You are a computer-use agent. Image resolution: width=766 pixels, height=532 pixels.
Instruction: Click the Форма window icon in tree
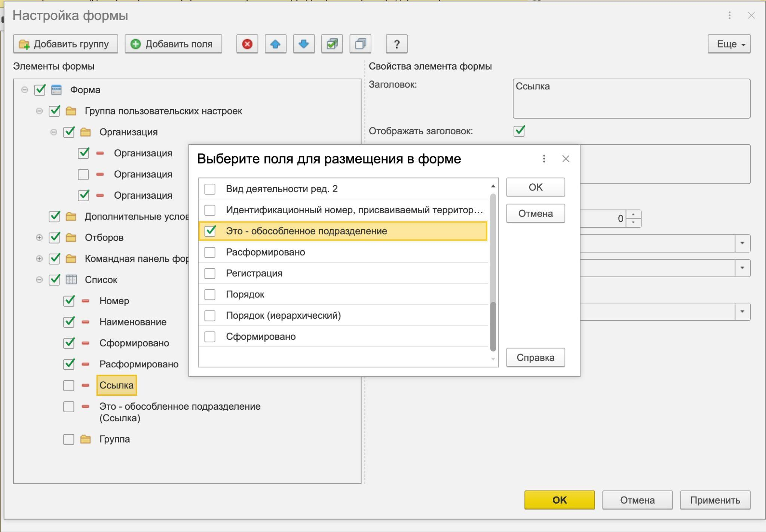(56, 90)
